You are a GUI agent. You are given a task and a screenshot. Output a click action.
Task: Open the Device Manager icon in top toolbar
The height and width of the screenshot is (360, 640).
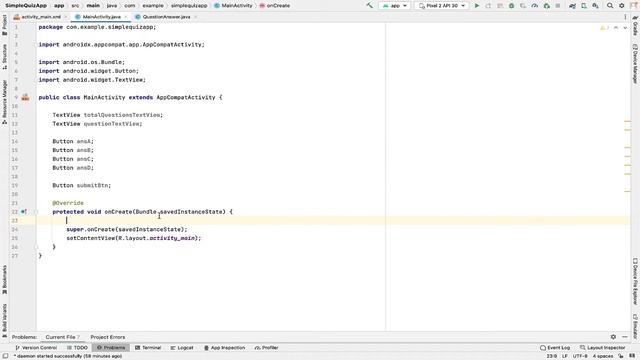584,6
